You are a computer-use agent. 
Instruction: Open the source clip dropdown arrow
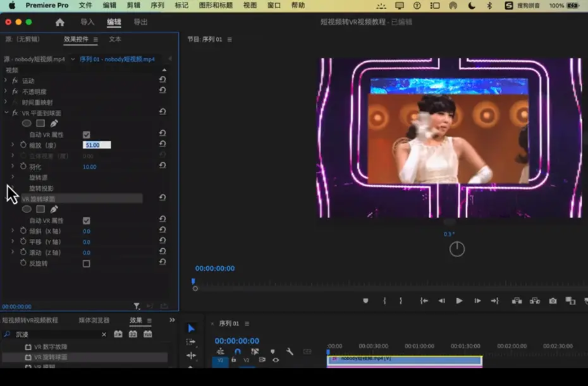click(x=73, y=59)
